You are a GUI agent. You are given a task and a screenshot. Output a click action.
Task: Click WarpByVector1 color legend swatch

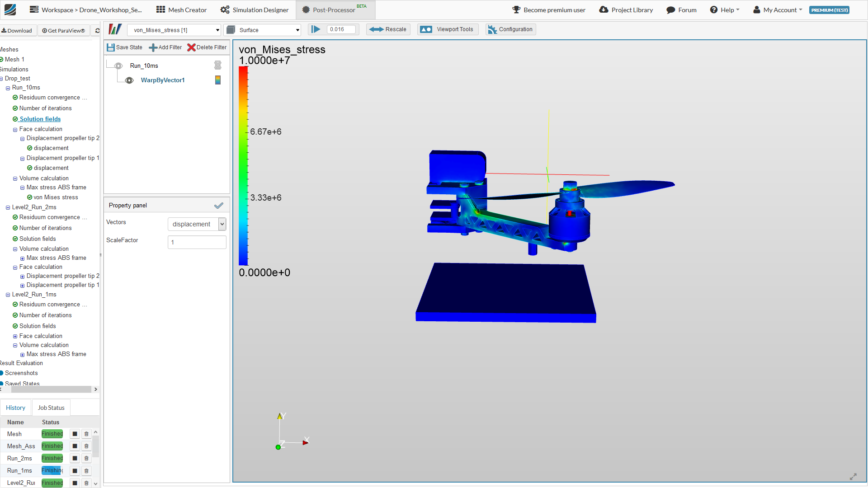tap(218, 80)
